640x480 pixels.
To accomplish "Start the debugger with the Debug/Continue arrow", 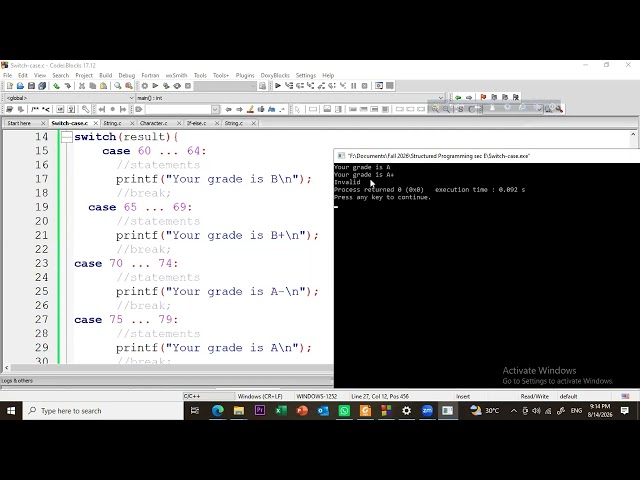I will pos(278,86).
